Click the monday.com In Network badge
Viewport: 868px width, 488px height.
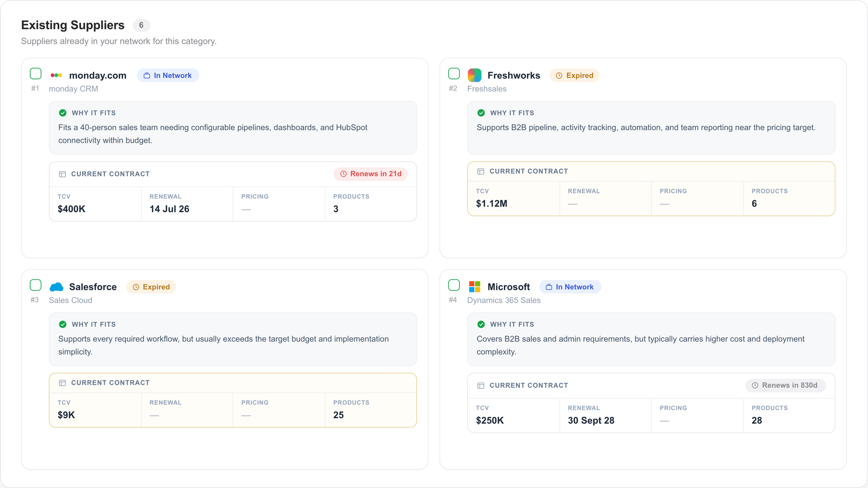tap(168, 75)
